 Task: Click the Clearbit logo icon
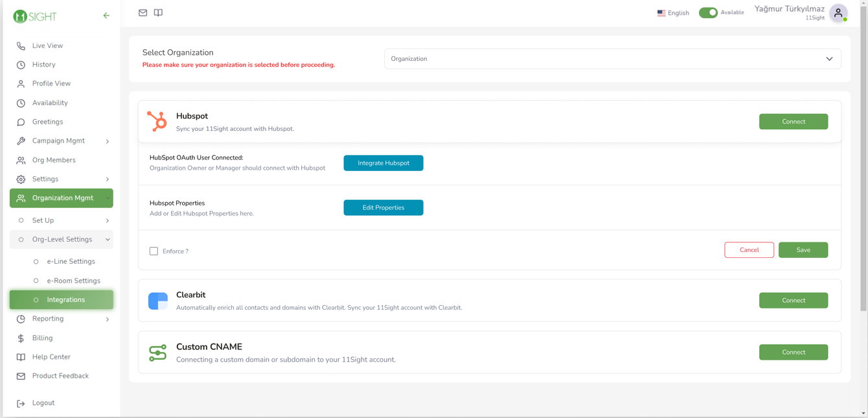click(x=158, y=301)
